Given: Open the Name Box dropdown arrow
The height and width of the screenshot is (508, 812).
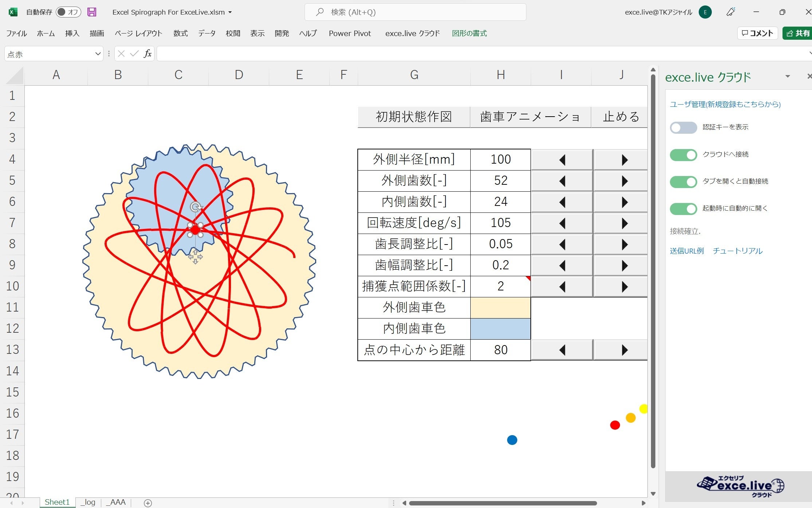Looking at the screenshot, I should point(98,54).
